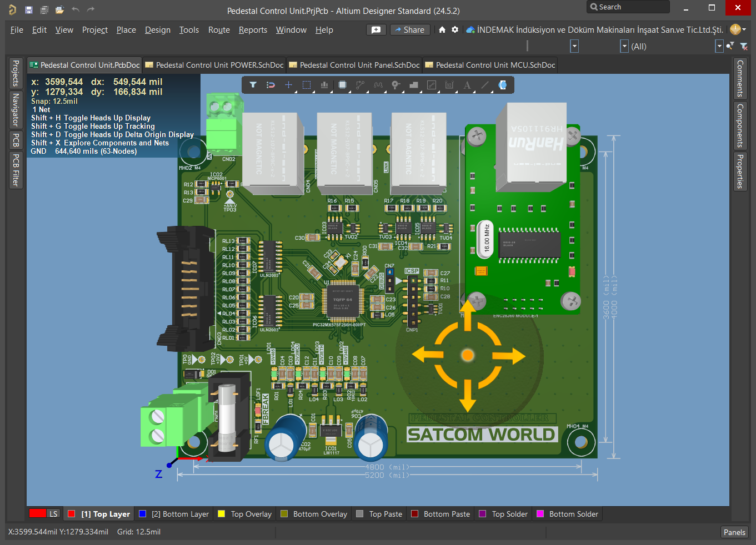Select the Move objects cross tool
The height and width of the screenshot is (545, 756).
(288, 85)
